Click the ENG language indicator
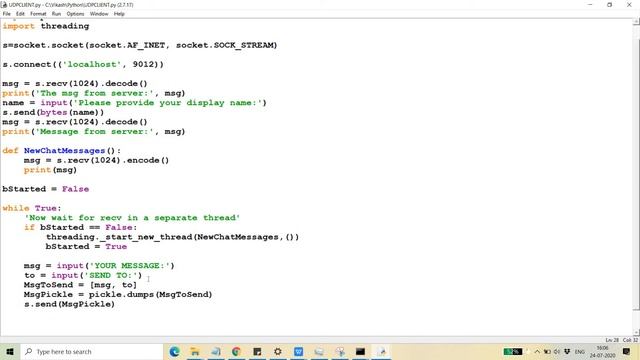This screenshot has height=360, width=640. [580, 351]
